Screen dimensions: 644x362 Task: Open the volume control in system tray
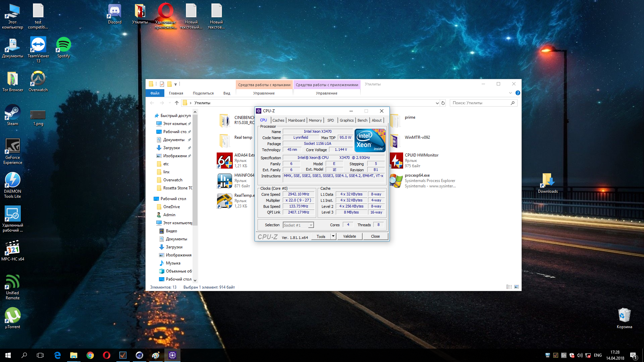580,355
